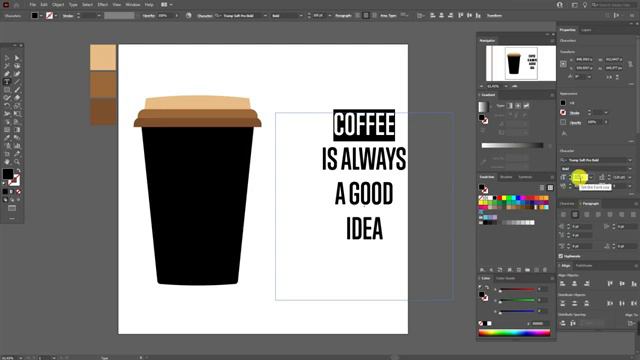Open the Effect menu
The image size is (640, 360).
point(102,5)
